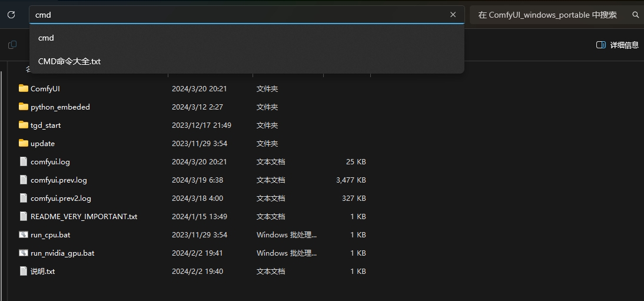
Task: Click the 文本文档 type of comfyui.prev.log row
Action: [x=271, y=180]
